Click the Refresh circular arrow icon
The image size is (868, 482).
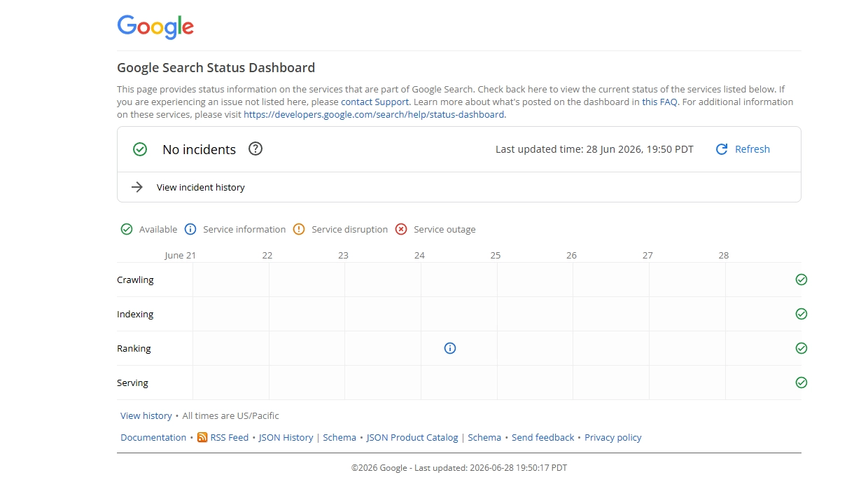(x=722, y=149)
